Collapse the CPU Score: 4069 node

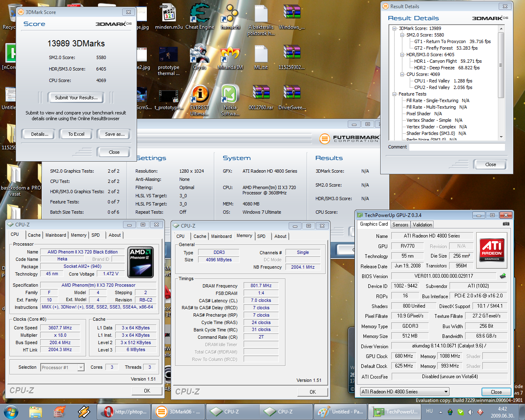click(402, 74)
